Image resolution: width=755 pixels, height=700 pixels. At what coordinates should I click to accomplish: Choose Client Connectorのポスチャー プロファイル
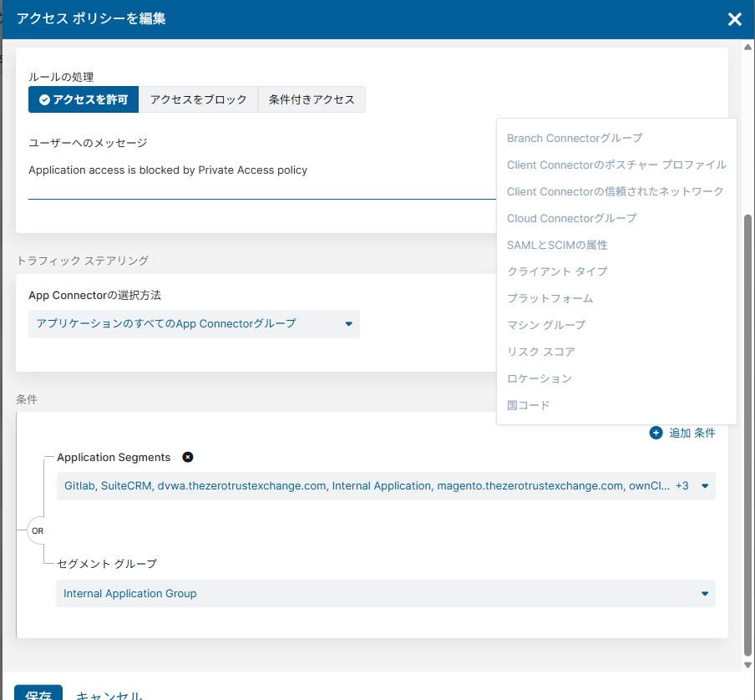tap(616, 165)
